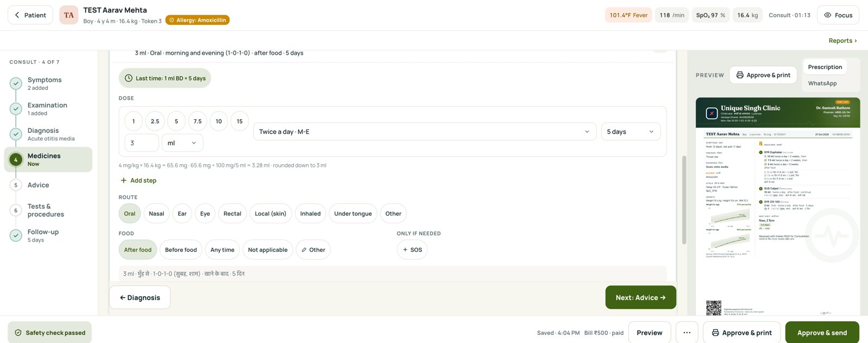Choose Other food timing option

313,250
